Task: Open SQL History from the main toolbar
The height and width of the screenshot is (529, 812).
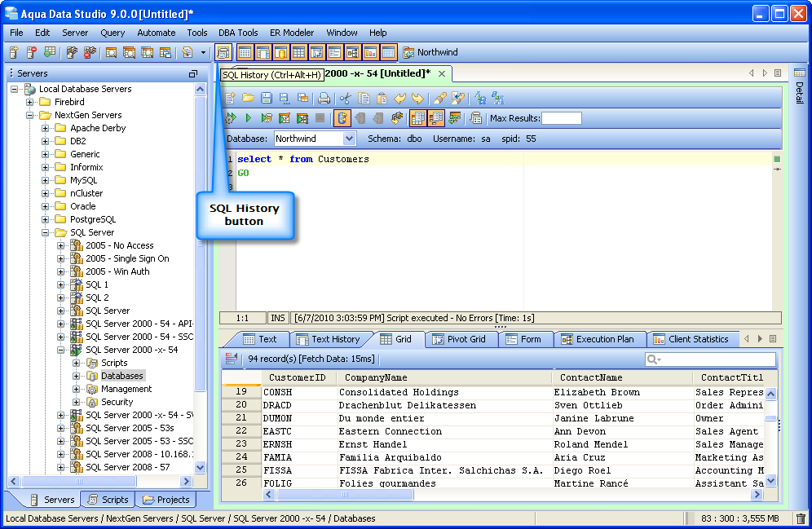Action: pos(223,52)
